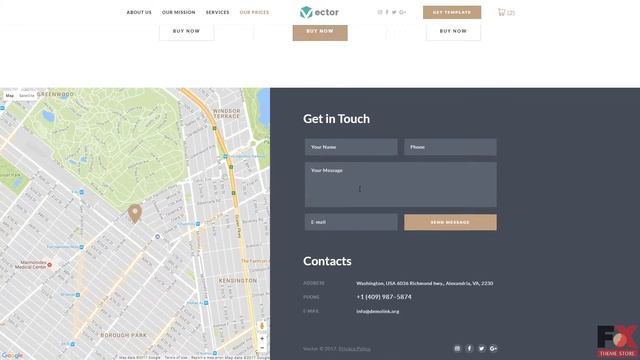Open Google Plus icon in header

[402, 12]
